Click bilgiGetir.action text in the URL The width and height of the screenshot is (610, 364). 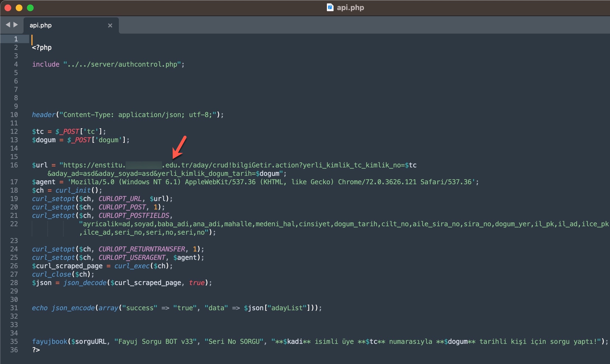coord(266,165)
